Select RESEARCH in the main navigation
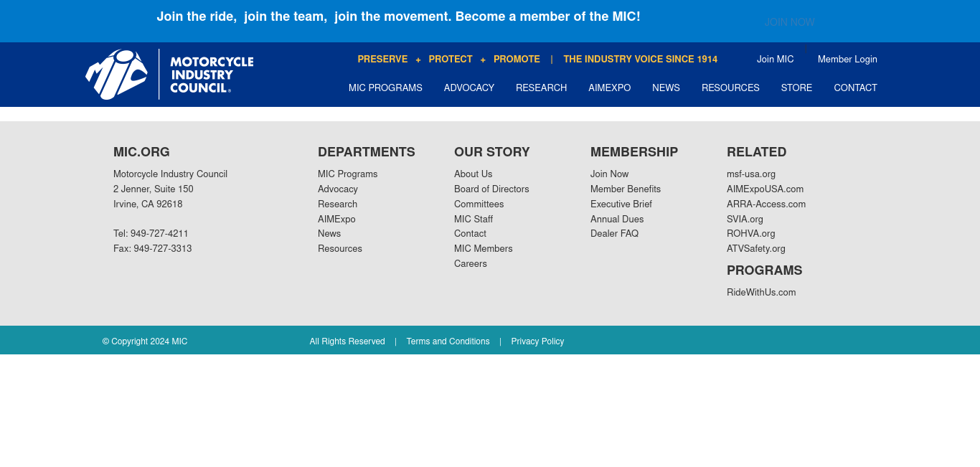980x467 pixels. click(x=541, y=88)
